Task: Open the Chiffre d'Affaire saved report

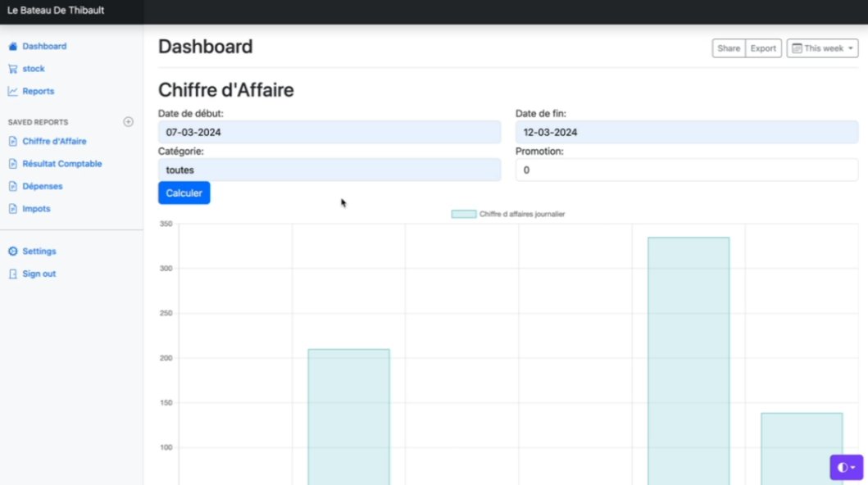Action: (x=54, y=142)
